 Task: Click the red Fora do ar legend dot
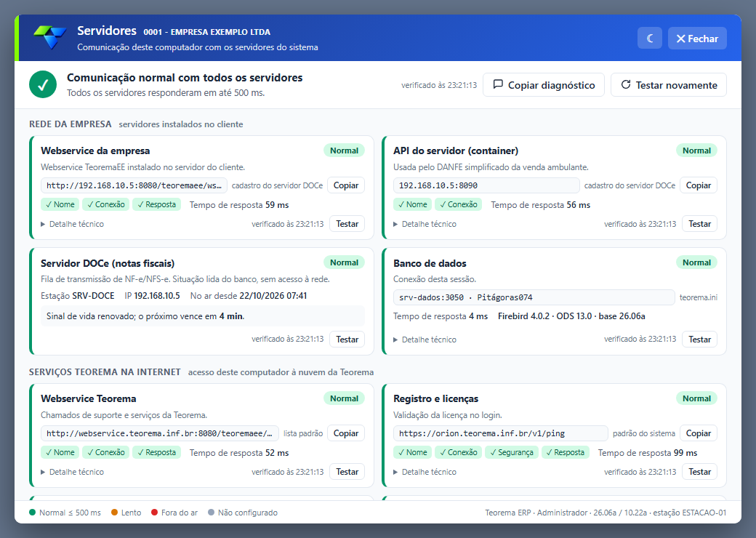coord(154,512)
